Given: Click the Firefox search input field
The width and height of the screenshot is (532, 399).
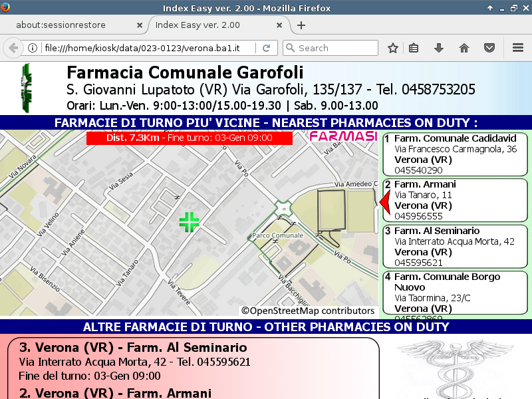Looking at the screenshot, I should [x=336, y=48].
